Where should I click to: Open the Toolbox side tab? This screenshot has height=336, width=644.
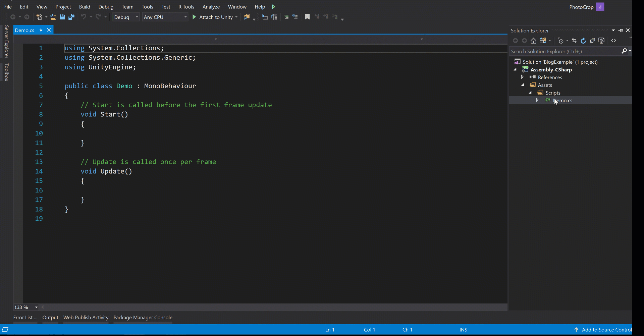pos(6,72)
